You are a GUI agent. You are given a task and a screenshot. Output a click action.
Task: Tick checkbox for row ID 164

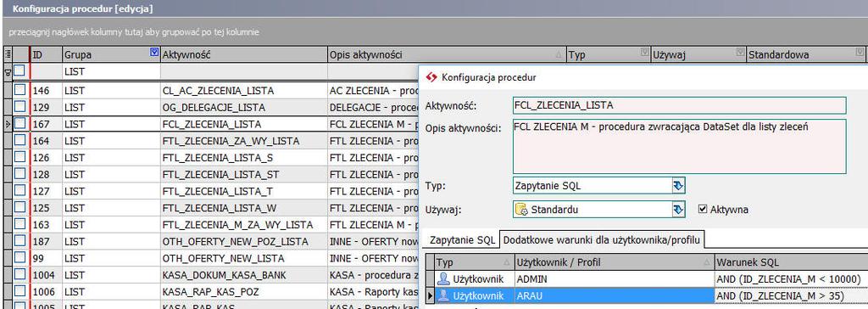click(x=20, y=141)
